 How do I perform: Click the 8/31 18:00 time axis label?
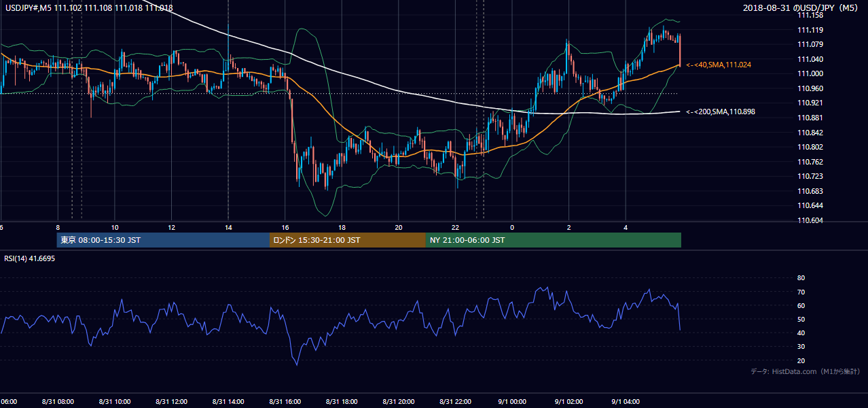click(x=342, y=401)
